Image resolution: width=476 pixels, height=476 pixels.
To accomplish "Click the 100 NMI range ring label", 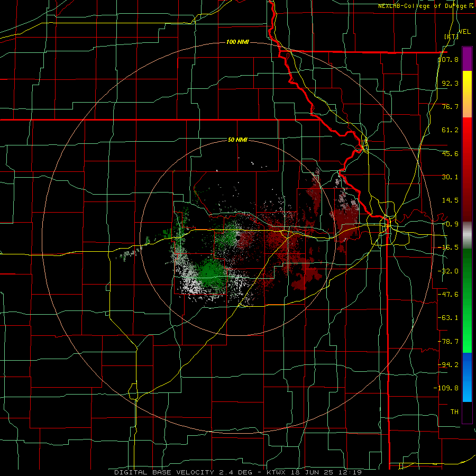I will click(x=237, y=42).
